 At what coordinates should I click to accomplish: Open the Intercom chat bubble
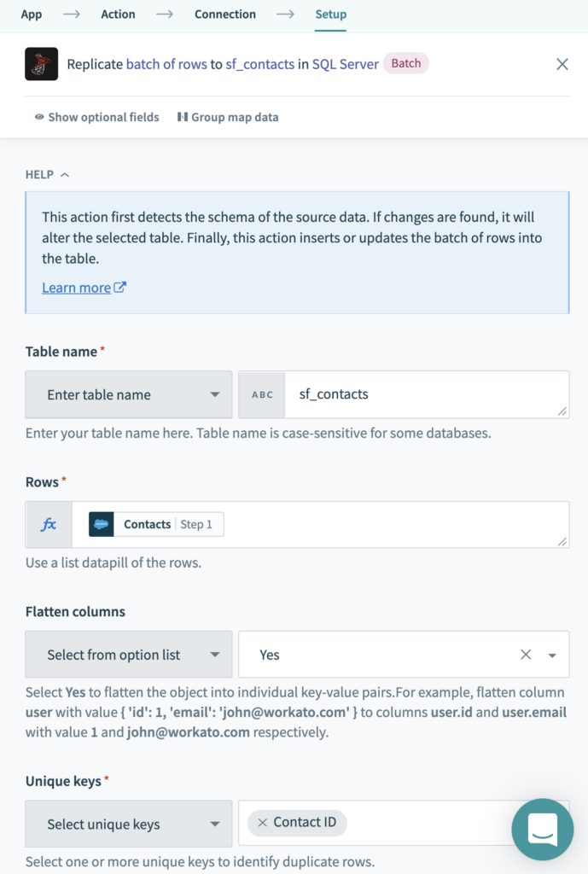pyautogui.click(x=543, y=829)
